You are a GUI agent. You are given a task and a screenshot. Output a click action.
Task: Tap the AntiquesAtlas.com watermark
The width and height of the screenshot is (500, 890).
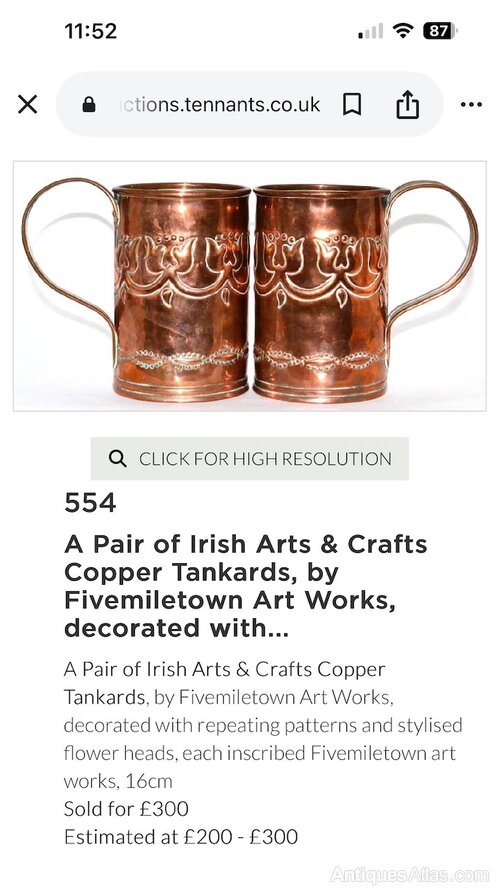pos(410,875)
